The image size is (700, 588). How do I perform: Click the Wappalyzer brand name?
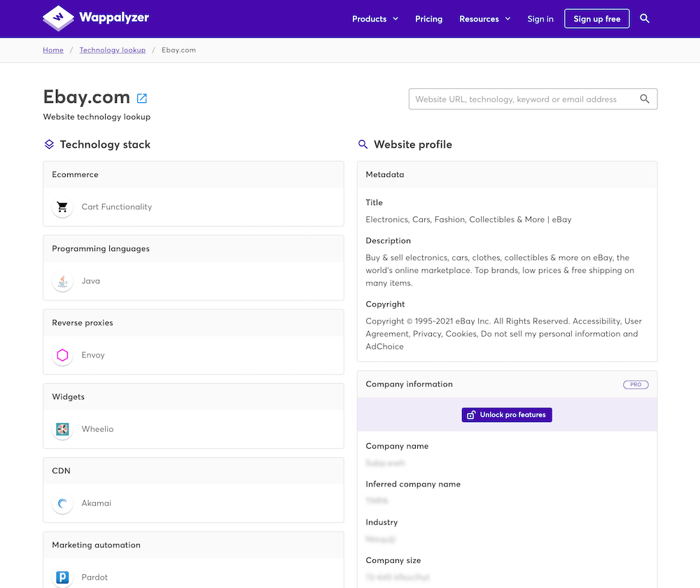pos(114,17)
